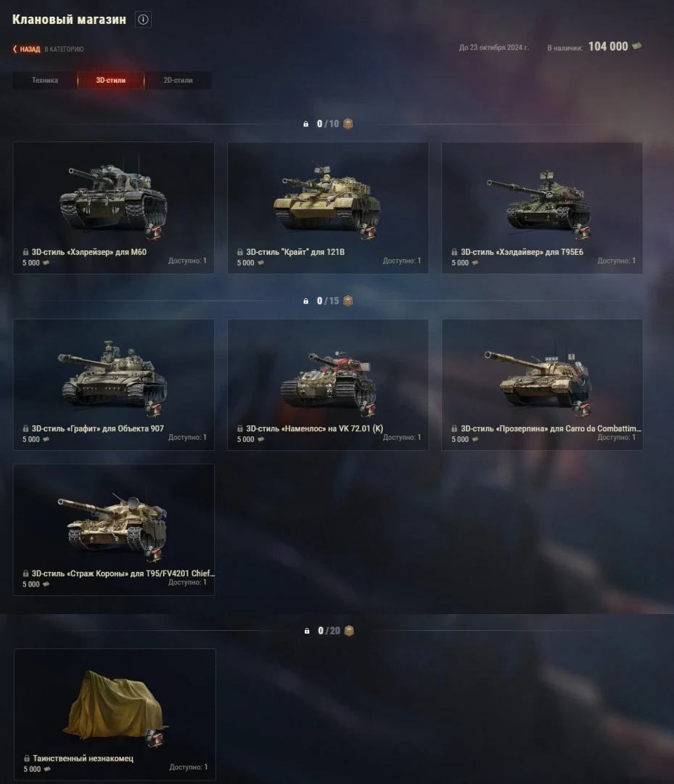
Task: Click the lock icon beside 0/20 counter
Action: pyautogui.click(x=307, y=631)
